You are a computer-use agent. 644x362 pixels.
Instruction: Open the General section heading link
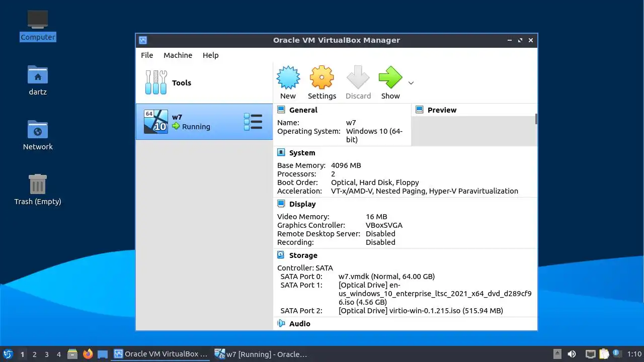coord(303,110)
